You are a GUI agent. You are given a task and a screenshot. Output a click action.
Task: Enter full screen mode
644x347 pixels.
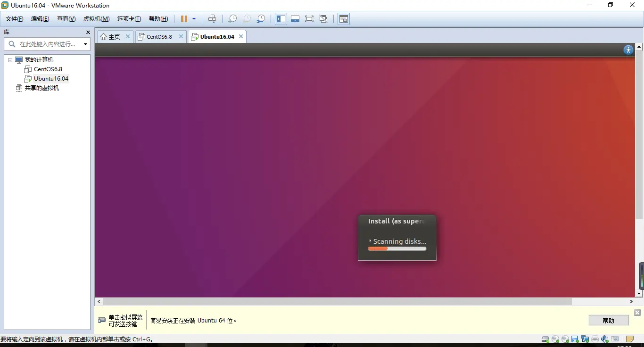click(x=309, y=19)
